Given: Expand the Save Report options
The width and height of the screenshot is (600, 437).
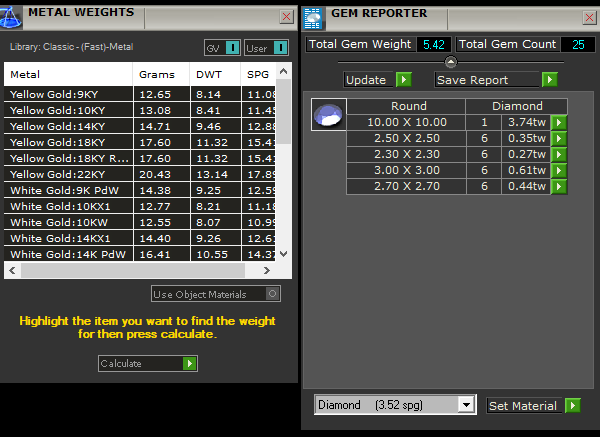Looking at the screenshot, I should [x=549, y=80].
